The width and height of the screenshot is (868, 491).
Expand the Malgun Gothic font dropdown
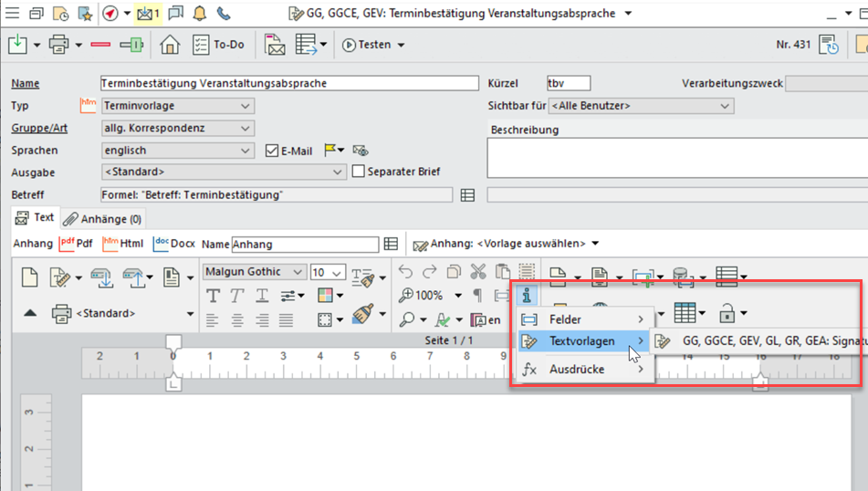point(255,272)
